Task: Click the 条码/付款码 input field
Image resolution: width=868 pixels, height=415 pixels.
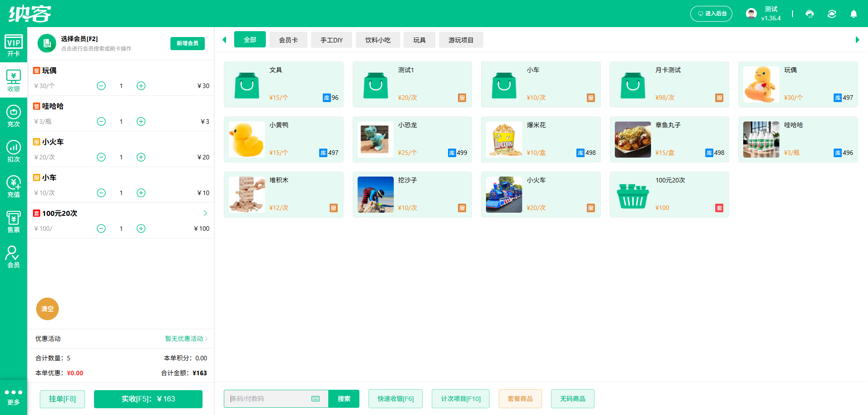Action: pos(276,399)
